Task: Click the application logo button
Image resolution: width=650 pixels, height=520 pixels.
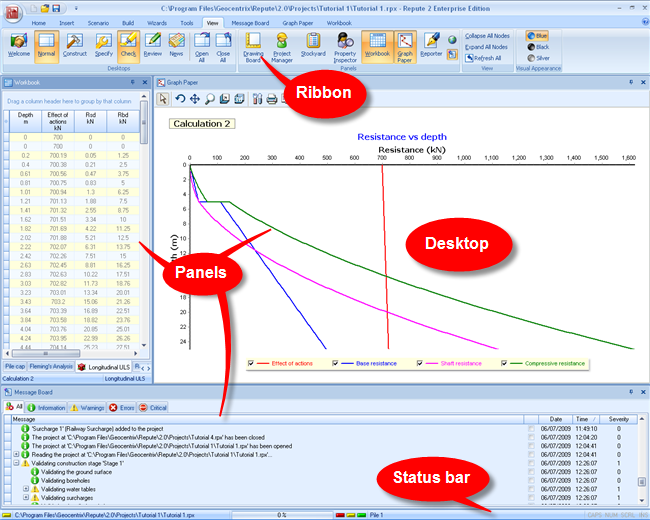Action: pos(14,12)
